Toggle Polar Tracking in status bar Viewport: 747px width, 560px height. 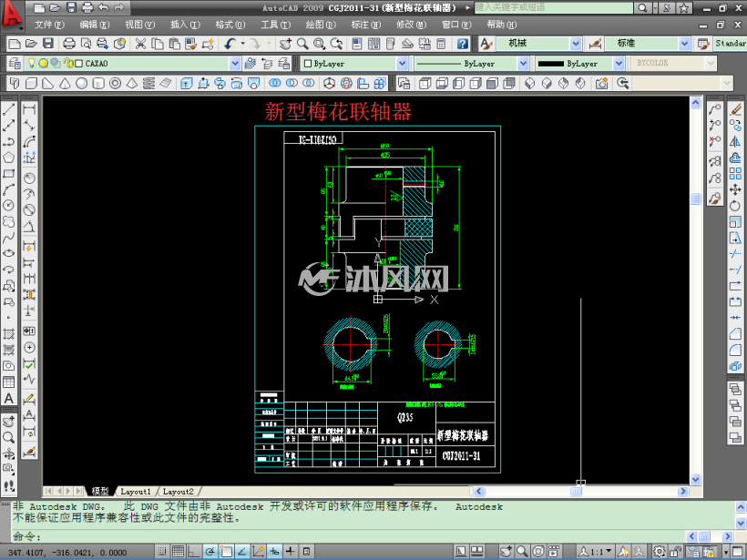210,552
